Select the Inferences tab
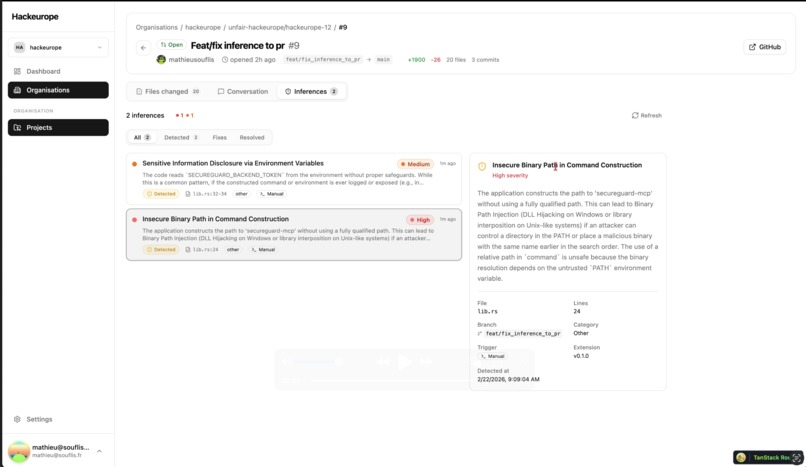 pyautogui.click(x=311, y=91)
